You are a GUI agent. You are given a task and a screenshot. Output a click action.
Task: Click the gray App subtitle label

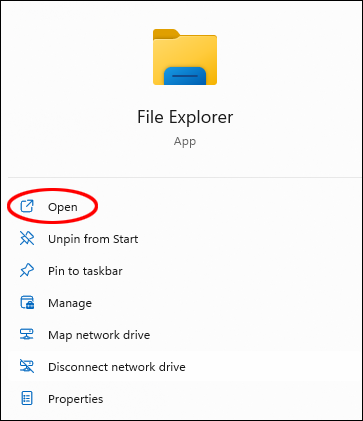coord(185,142)
